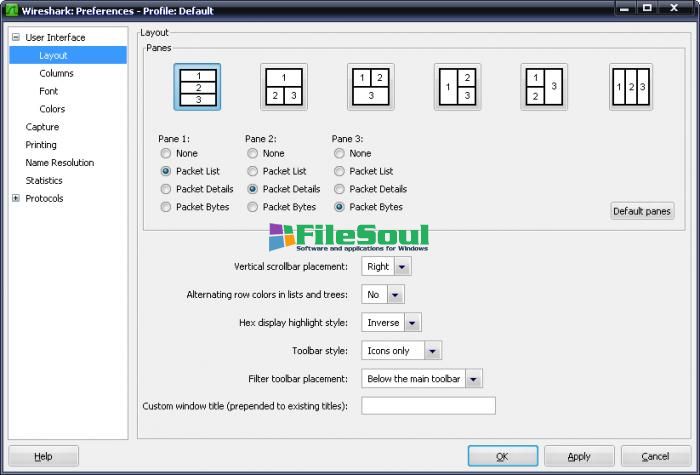The image size is (700, 475).
Task: Set Pane 1 to Packet Details
Action: point(166,189)
